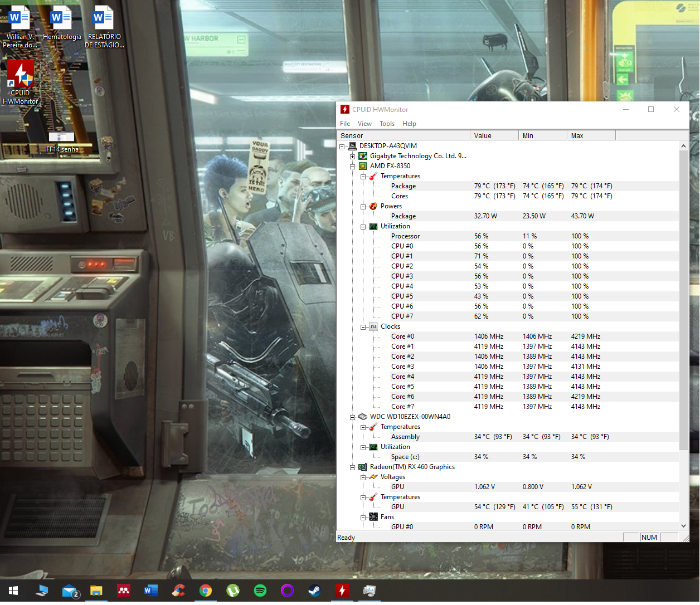Click the Voltages lightning icon
700x605 pixels.
[373, 477]
